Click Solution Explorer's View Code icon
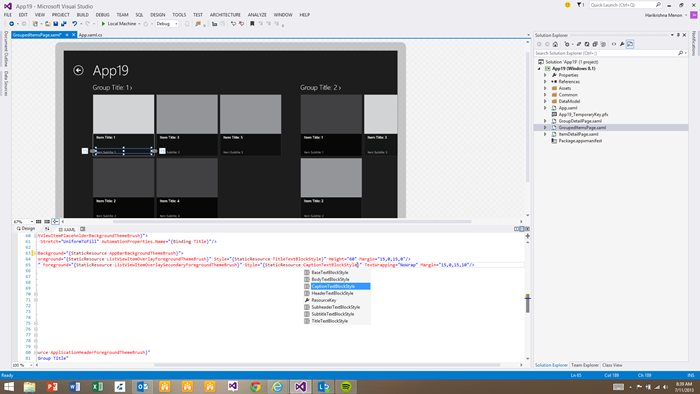The image size is (700, 394). [614, 44]
